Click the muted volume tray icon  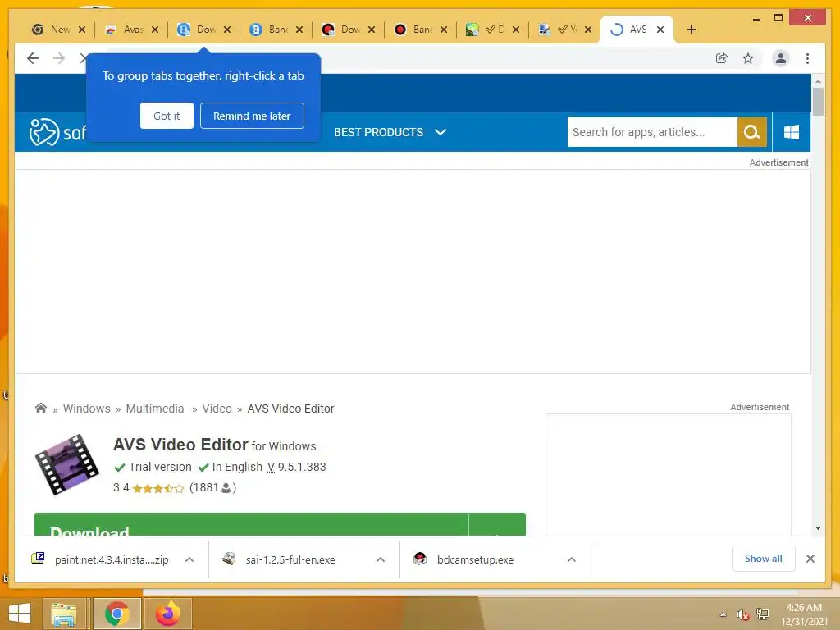point(742,614)
